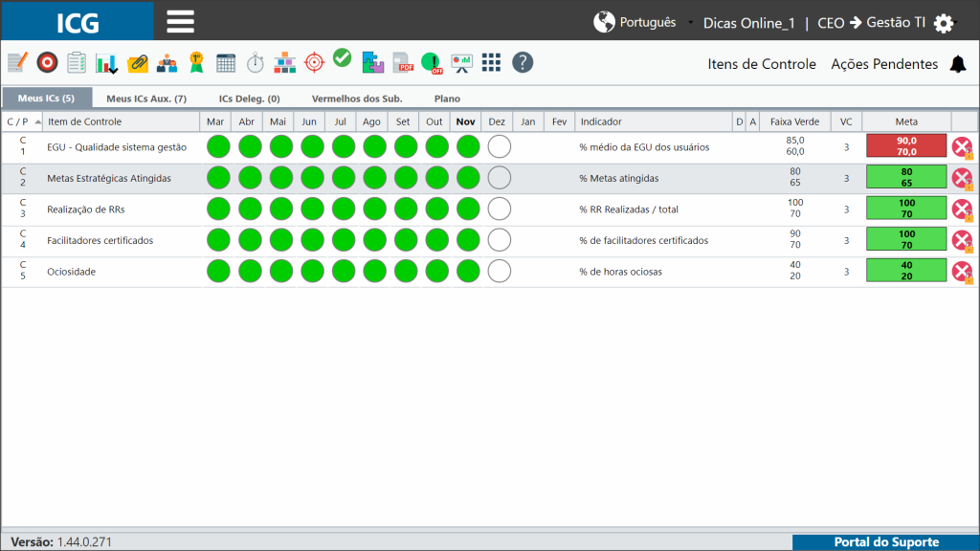
Task: Open the calendar grid icon
Action: tap(226, 62)
